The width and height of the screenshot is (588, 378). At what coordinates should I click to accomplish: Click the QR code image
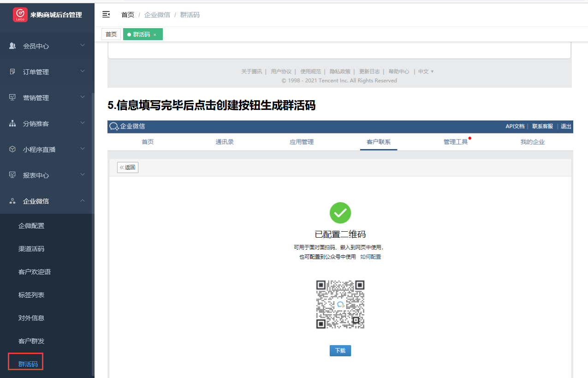(x=340, y=304)
